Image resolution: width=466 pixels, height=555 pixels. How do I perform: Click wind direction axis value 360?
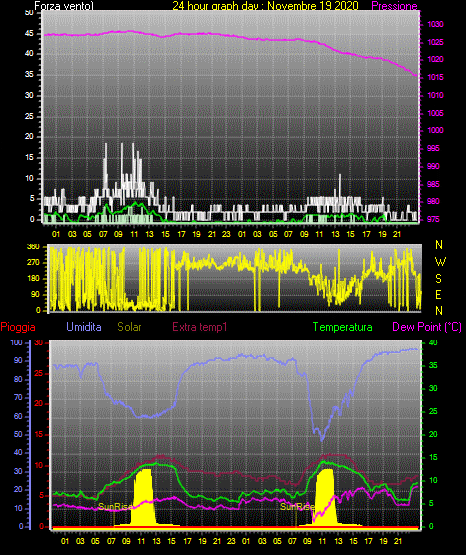click(x=33, y=247)
